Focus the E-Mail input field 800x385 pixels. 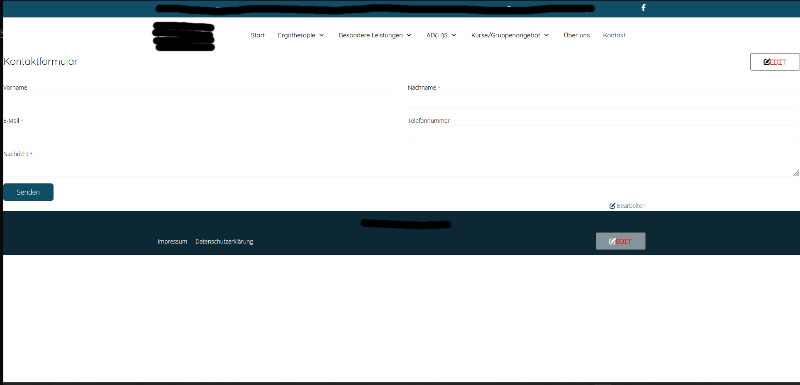(199, 134)
